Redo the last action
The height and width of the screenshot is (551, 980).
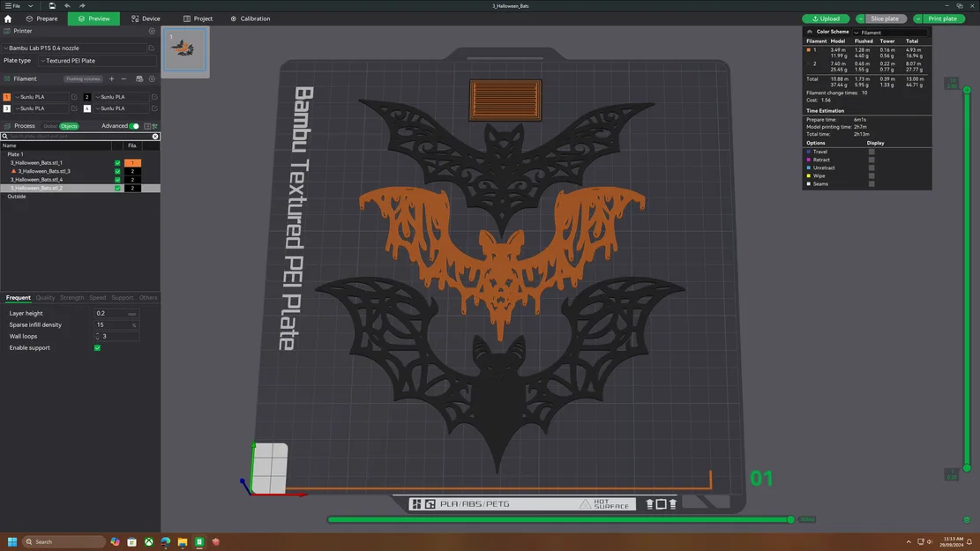82,5
